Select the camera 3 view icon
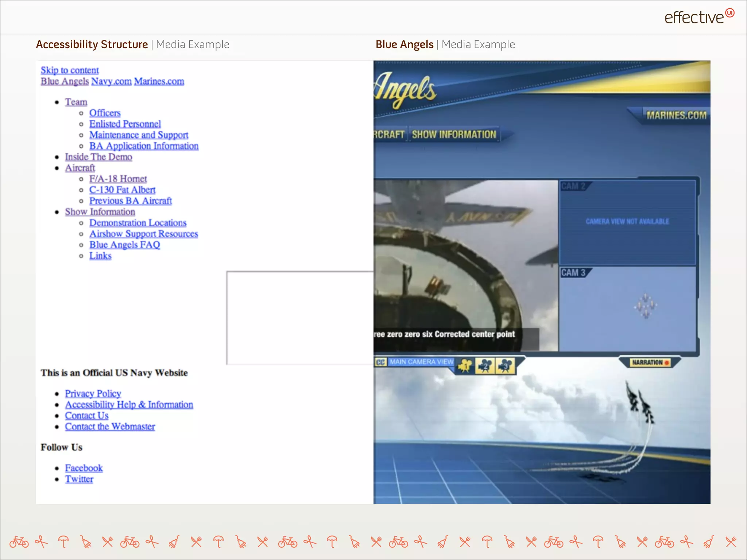Image resolution: width=747 pixels, height=560 pixels. tap(505, 365)
